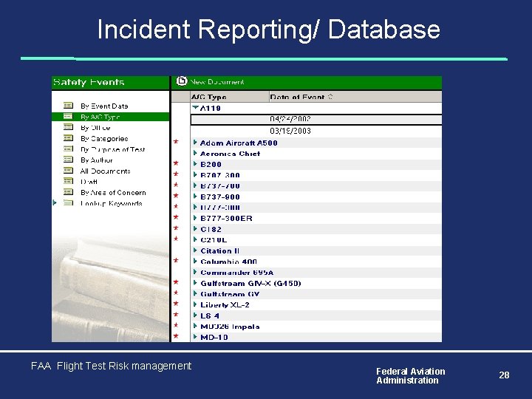
Task: Open the Draft view
Action: coord(89,182)
